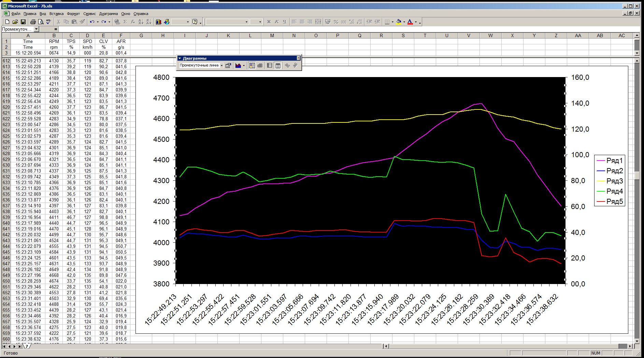The height and width of the screenshot is (358, 644).
Task: Toggle the By Column series button
Action: pyautogui.click(x=278, y=65)
